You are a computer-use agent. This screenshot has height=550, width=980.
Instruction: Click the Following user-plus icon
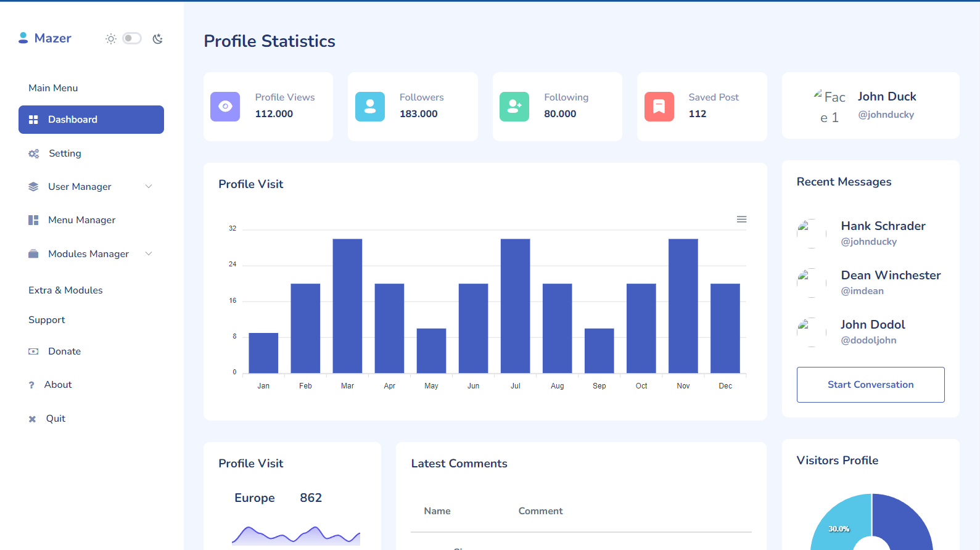pyautogui.click(x=514, y=107)
